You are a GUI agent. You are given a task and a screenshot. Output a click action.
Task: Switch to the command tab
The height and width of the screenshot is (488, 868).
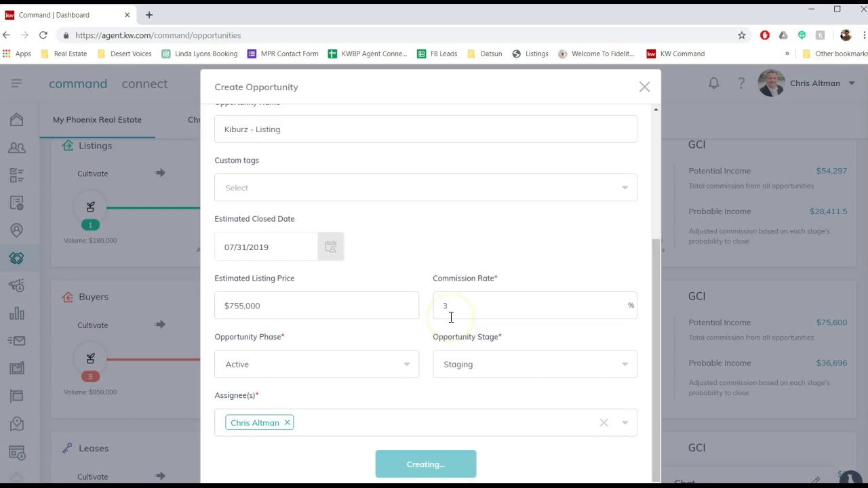coord(78,83)
